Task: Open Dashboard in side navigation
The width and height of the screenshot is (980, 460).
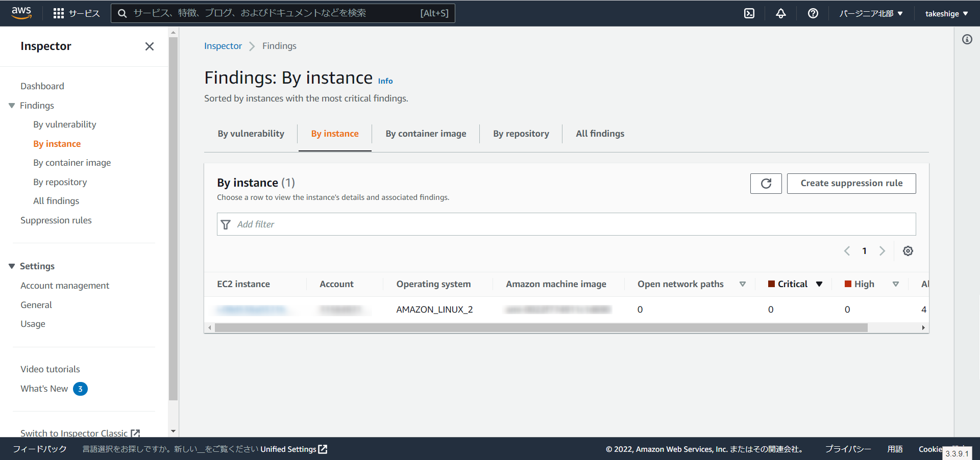Action: pos(42,86)
